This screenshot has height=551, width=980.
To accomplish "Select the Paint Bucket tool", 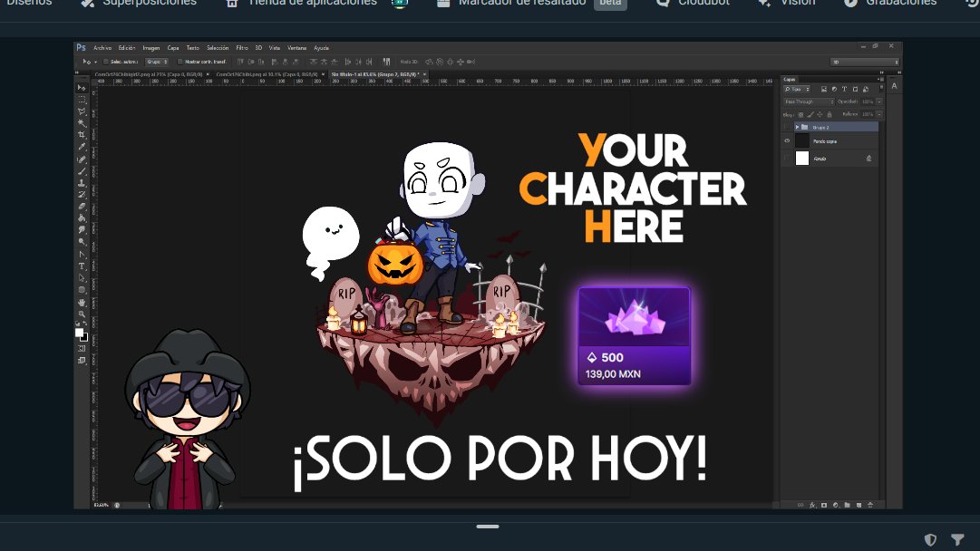I will click(x=82, y=218).
